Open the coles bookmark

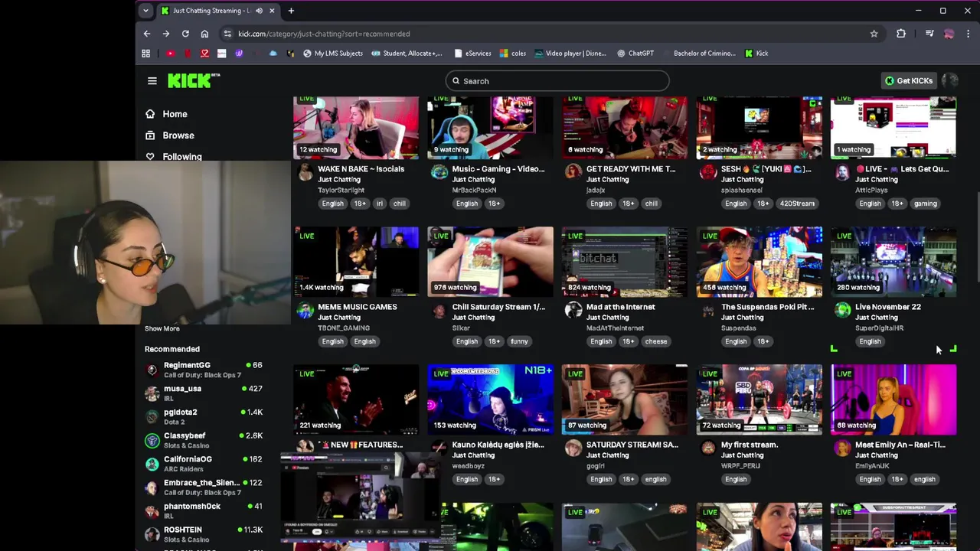[513, 54]
